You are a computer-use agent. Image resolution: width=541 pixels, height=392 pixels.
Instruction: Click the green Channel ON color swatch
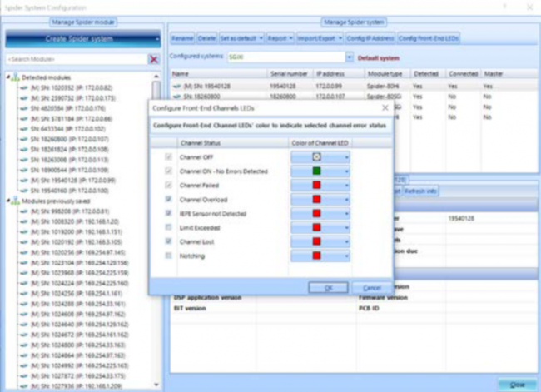click(316, 171)
